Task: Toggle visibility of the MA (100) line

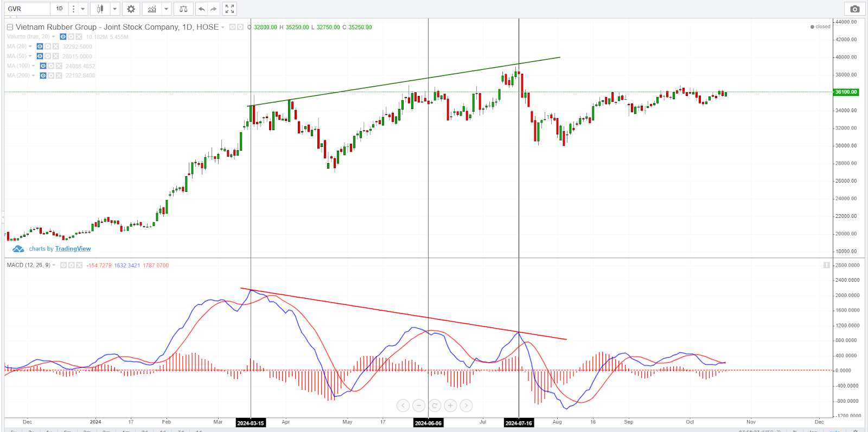Action: (43, 66)
